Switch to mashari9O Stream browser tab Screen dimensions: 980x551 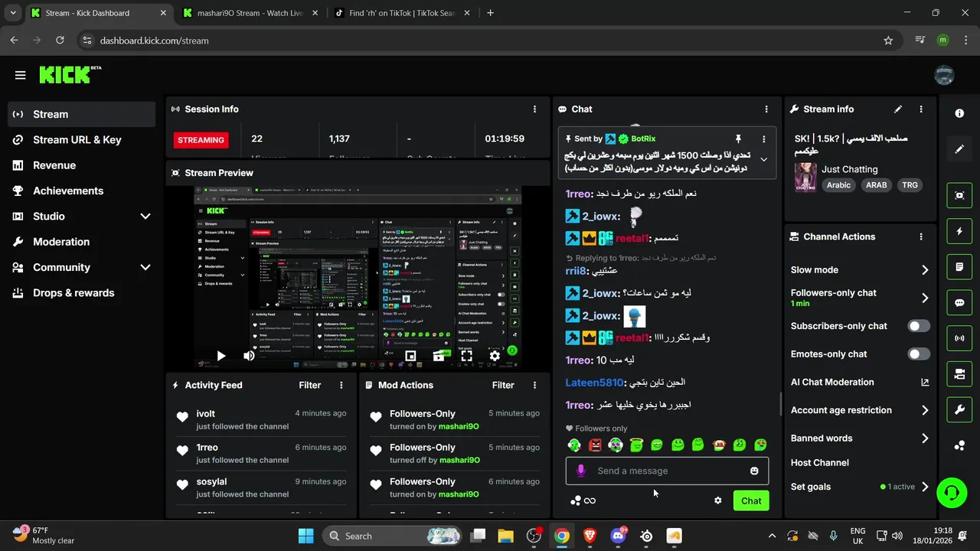249,13
